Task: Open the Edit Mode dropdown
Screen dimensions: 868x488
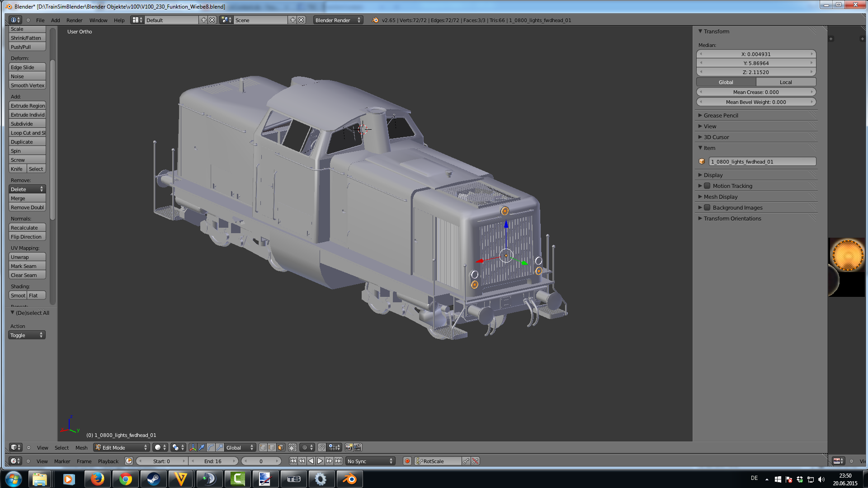Action: tap(121, 447)
